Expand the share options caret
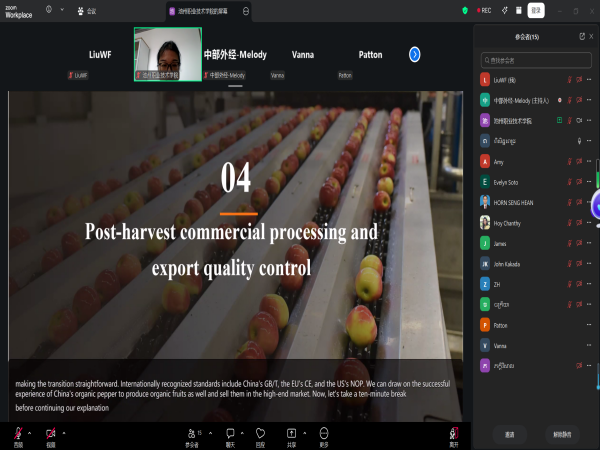600x450 pixels. 304,433
